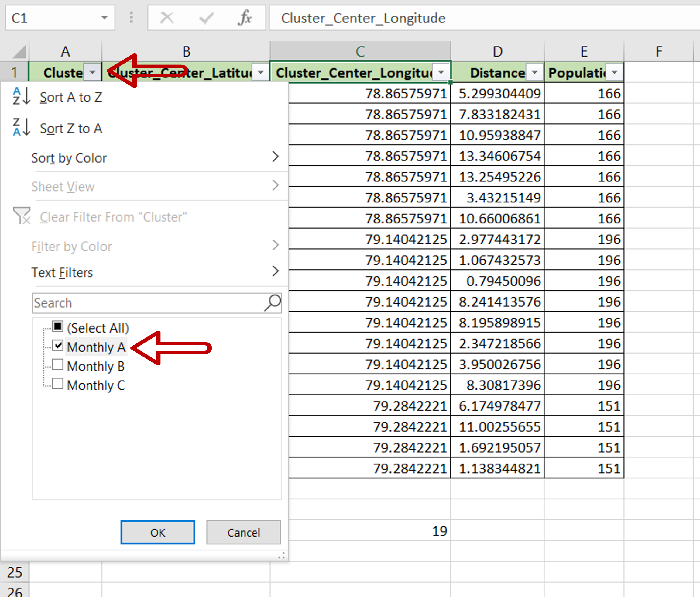Open the Population column filter dropdown

tap(615, 72)
